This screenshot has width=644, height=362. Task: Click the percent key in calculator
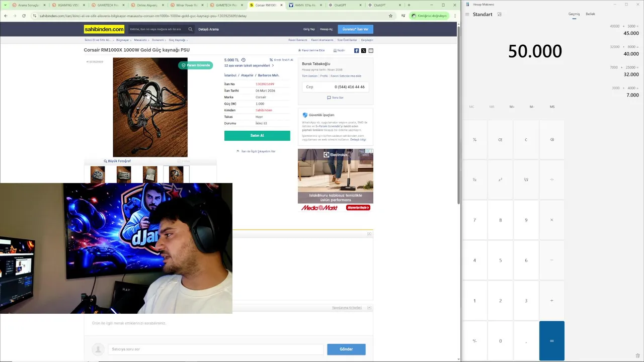click(474, 140)
